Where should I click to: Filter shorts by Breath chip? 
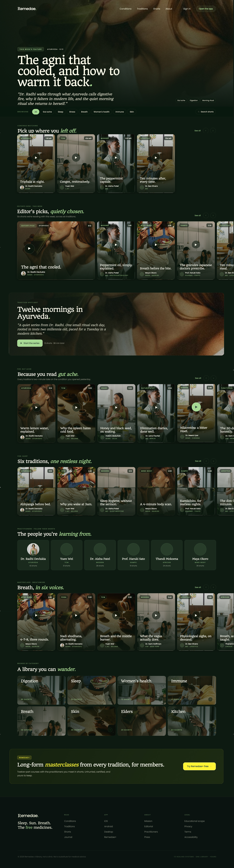[x=84, y=112]
